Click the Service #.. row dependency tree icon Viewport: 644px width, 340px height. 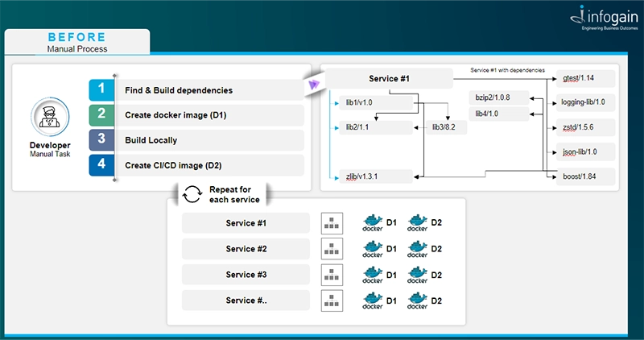332,301
